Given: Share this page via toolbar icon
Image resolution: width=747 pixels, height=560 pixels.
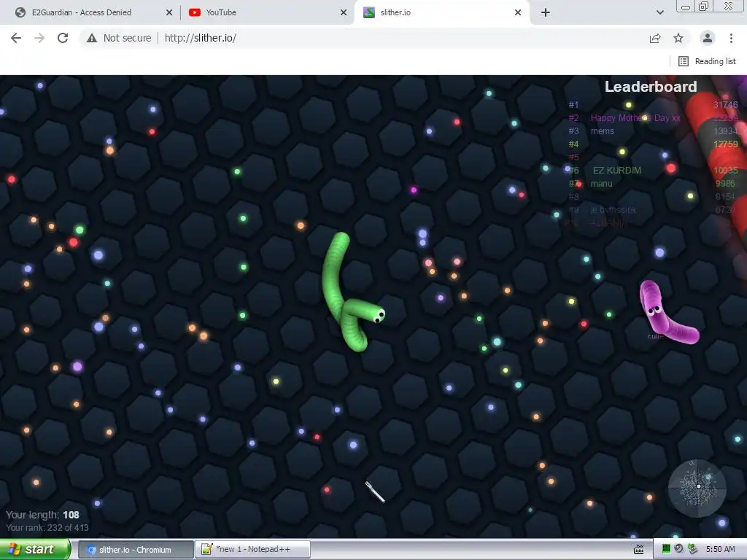Looking at the screenshot, I should (655, 38).
